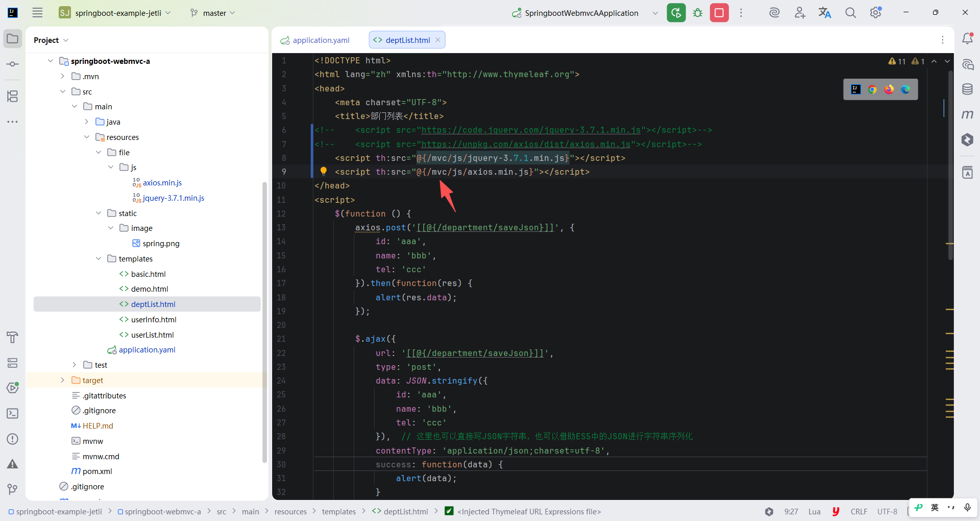Open the Build hammer tool window
Screen dimensions: 980x521
coord(13,337)
